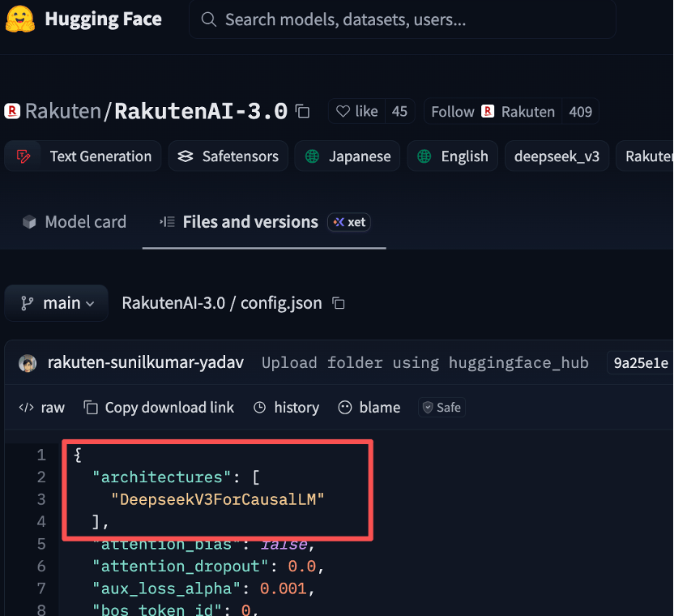The height and width of the screenshot is (616, 674).
Task: Click the Rakuten organization avatar beside the model name
Action: 12,111
